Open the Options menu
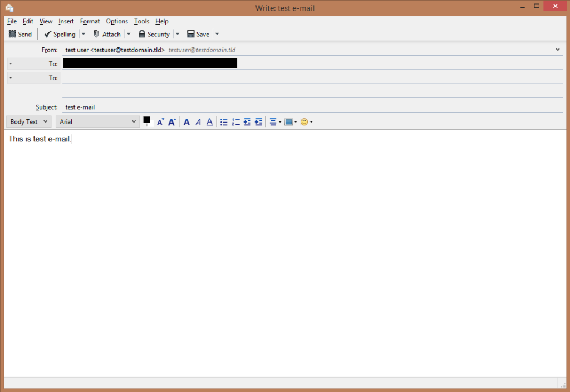The height and width of the screenshot is (392, 570). (x=117, y=21)
